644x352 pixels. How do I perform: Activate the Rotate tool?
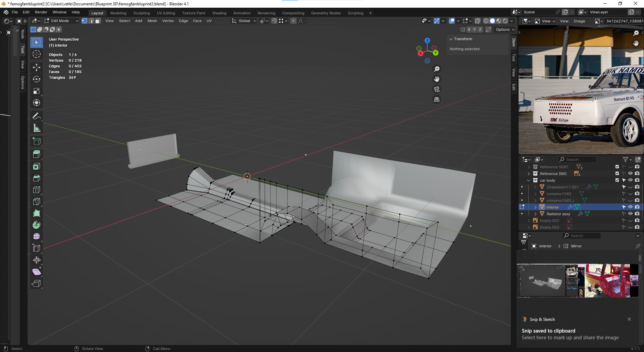37,79
